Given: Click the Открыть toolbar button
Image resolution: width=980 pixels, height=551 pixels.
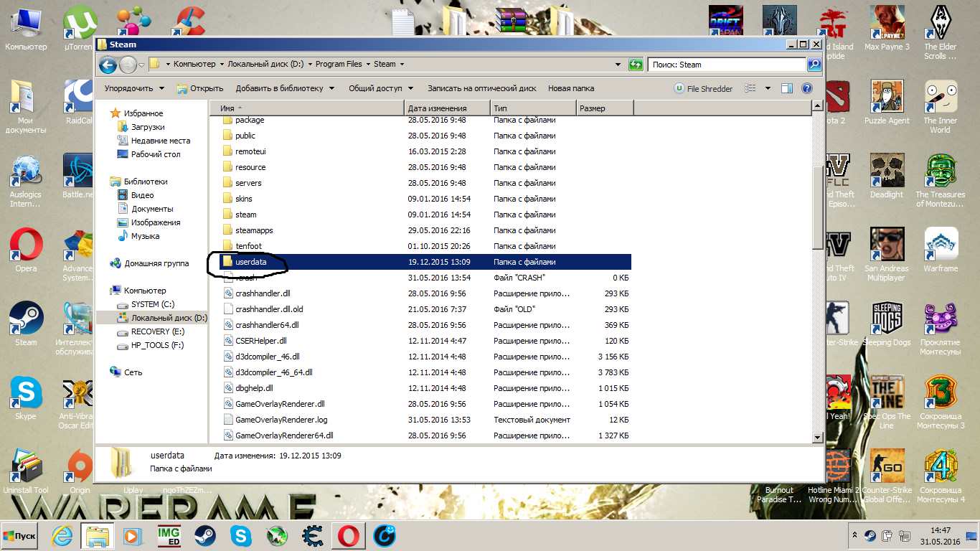Looking at the screenshot, I should (200, 89).
